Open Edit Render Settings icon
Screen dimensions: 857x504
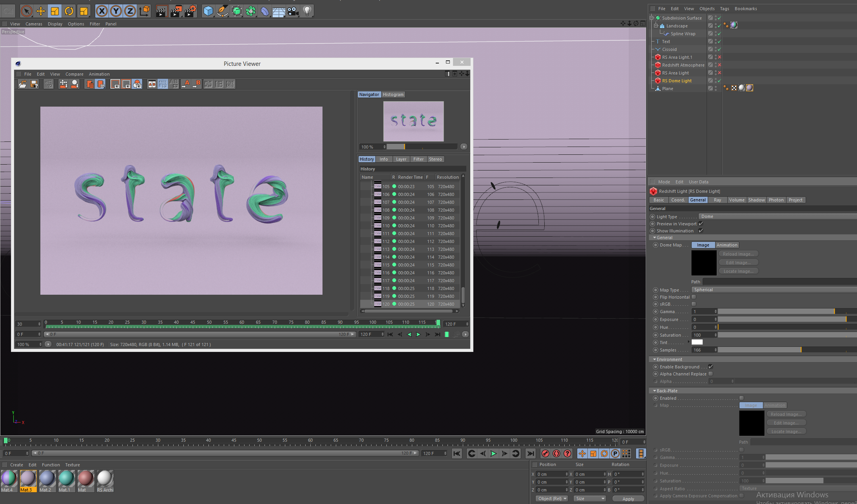(190, 11)
